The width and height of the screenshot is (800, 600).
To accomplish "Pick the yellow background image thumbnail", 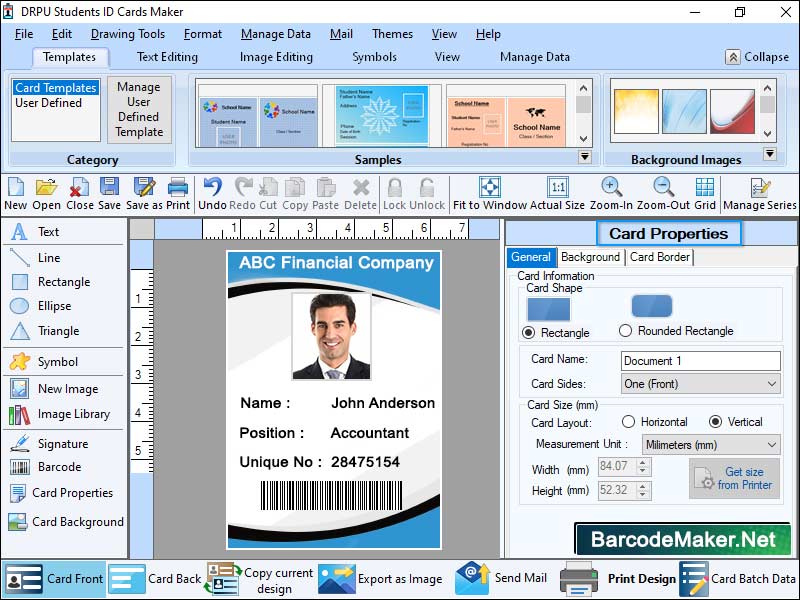I will pos(636,111).
